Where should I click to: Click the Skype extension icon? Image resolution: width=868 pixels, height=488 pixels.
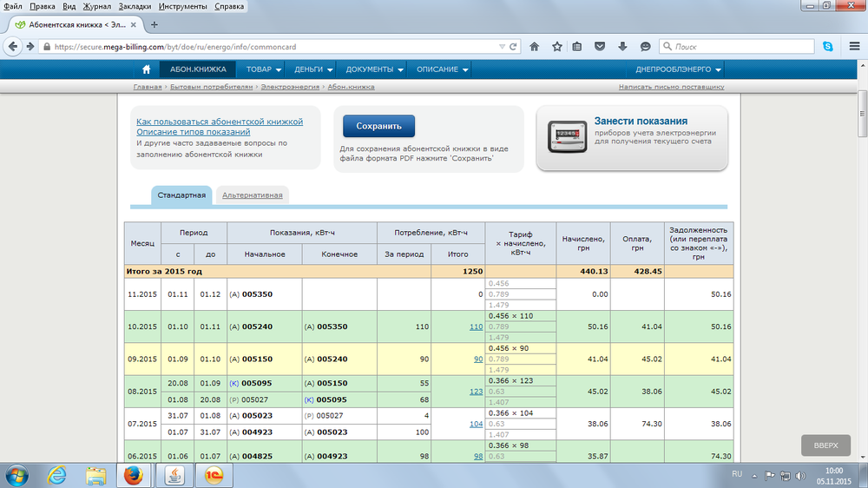(x=828, y=47)
